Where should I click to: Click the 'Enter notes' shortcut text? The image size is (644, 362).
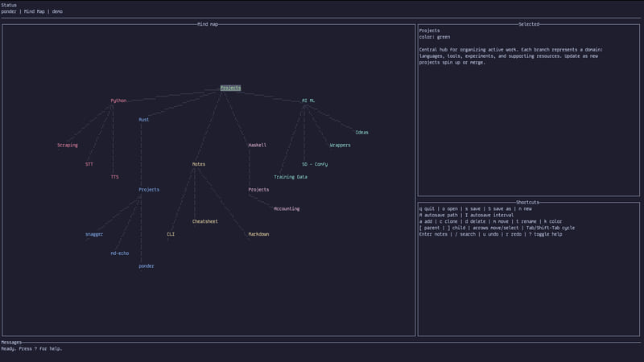tap(433, 234)
